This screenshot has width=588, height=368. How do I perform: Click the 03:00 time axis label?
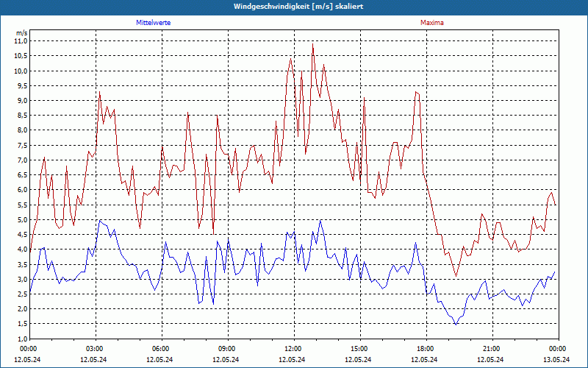[x=96, y=349]
